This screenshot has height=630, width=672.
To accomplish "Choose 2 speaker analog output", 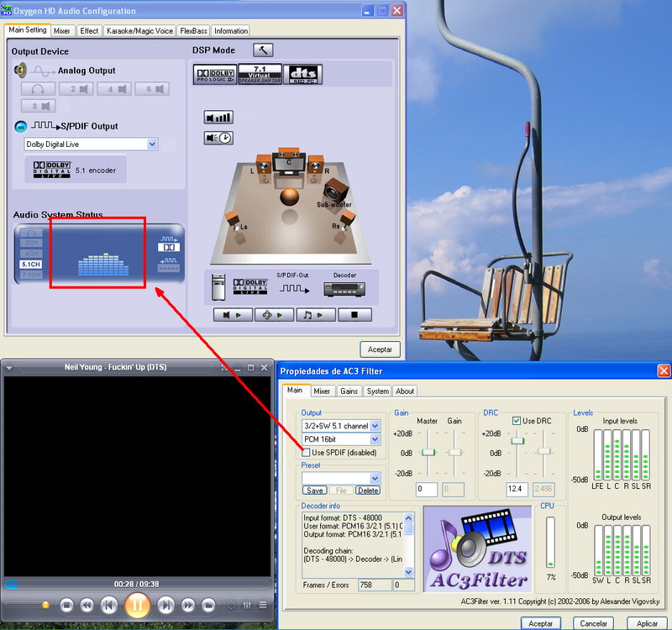I will pyautogui.click(x=76, y=89).
